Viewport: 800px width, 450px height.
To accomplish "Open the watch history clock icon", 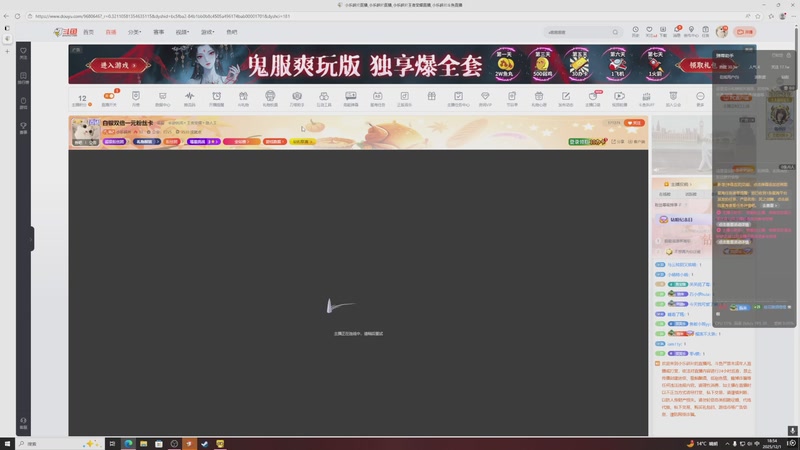I will click(x=635, y=30).
